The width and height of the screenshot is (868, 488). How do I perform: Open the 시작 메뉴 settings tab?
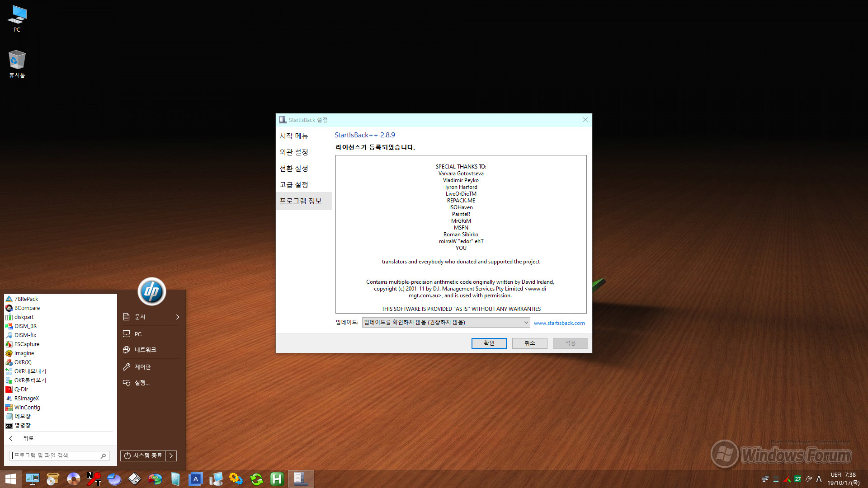click(x=293, y=136)
